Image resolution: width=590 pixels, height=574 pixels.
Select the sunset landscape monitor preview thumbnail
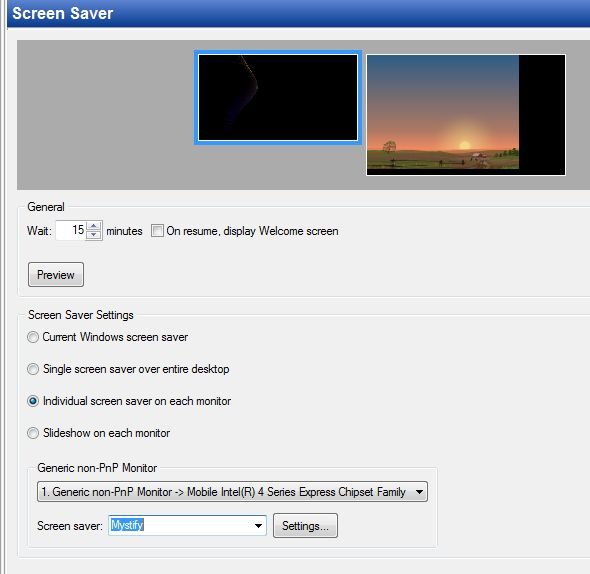(466, 115)
